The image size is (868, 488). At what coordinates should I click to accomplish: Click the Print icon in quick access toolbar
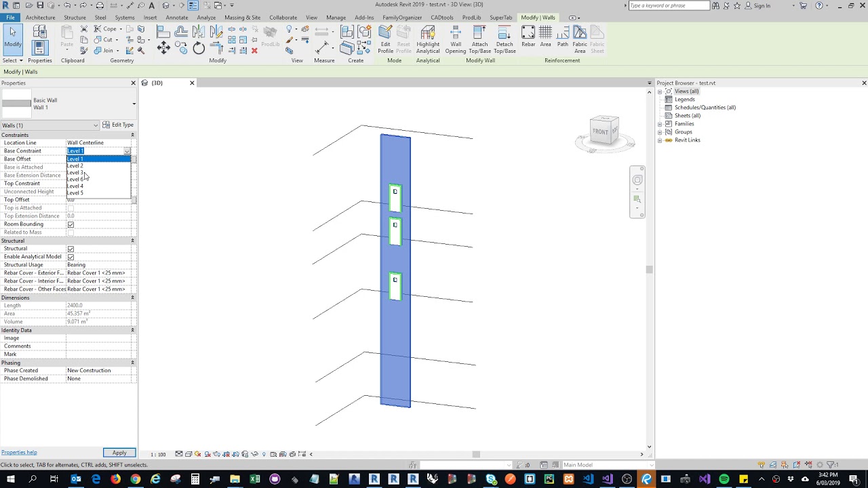[x=100, y=5]
